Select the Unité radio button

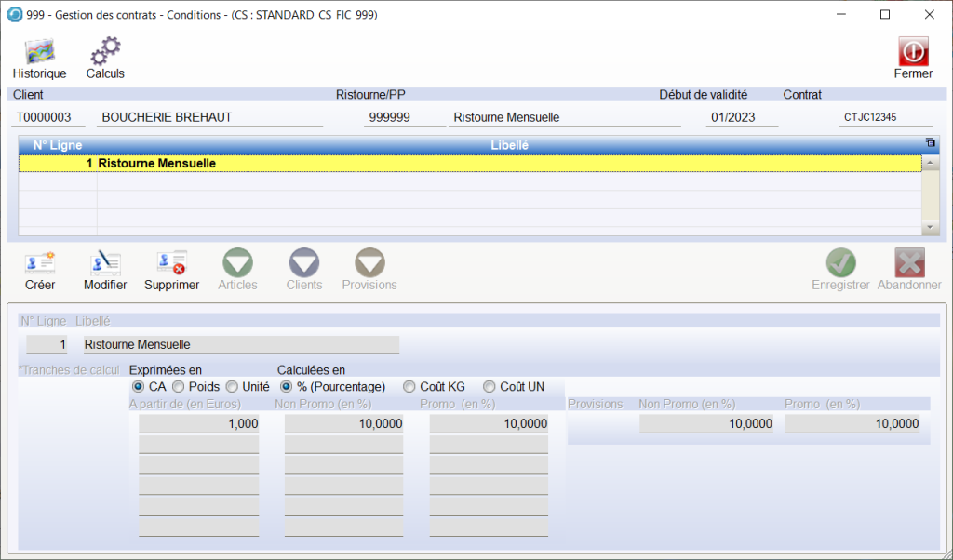(x=232, y=386)
